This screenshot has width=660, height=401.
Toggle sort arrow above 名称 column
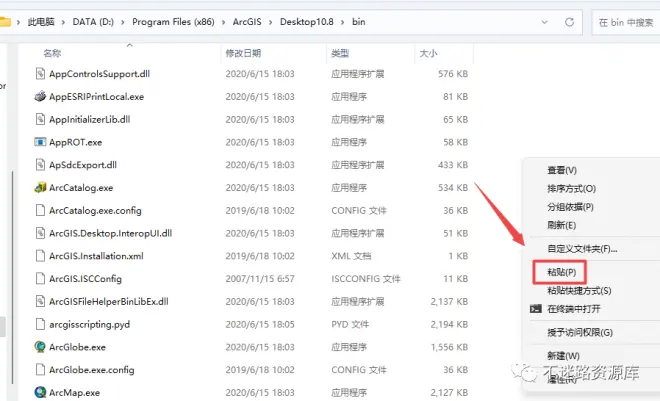pos(130,45)
